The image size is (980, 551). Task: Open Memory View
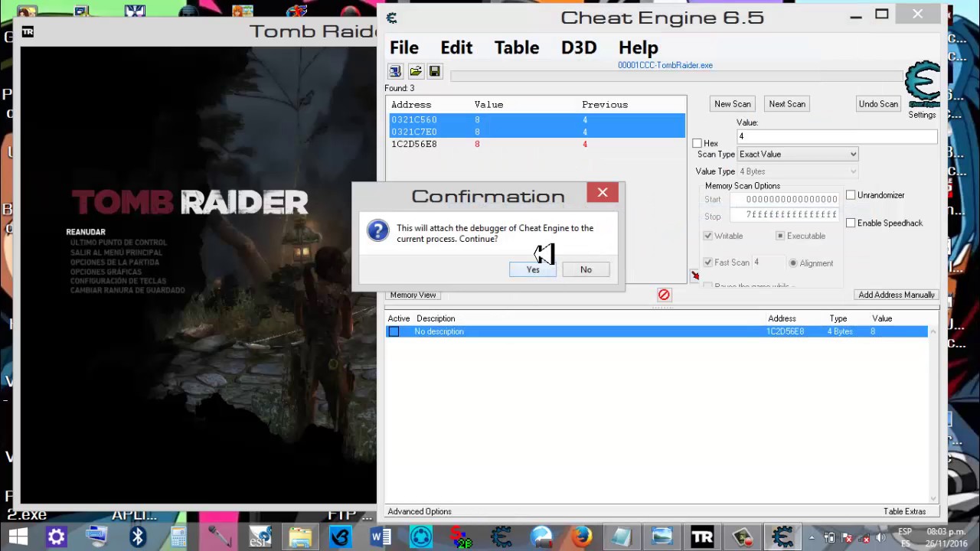[413, 295]
